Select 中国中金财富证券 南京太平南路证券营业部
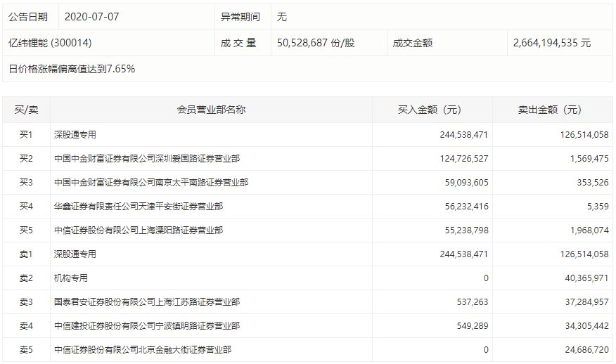Screen dimensions: 616x364 [151, 183]
